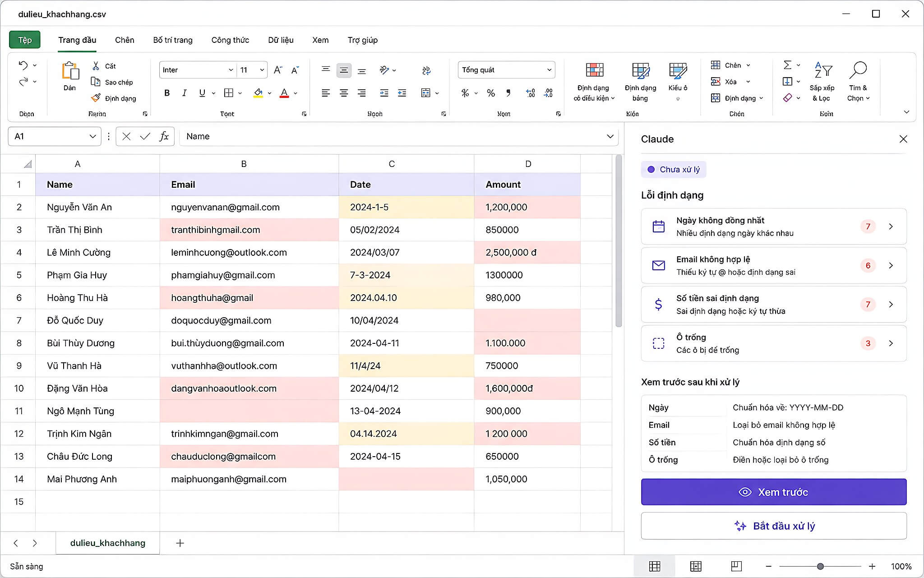Click the merge cells icon
Viewport: 924px width, 578px height.
[x=425, y=93]
